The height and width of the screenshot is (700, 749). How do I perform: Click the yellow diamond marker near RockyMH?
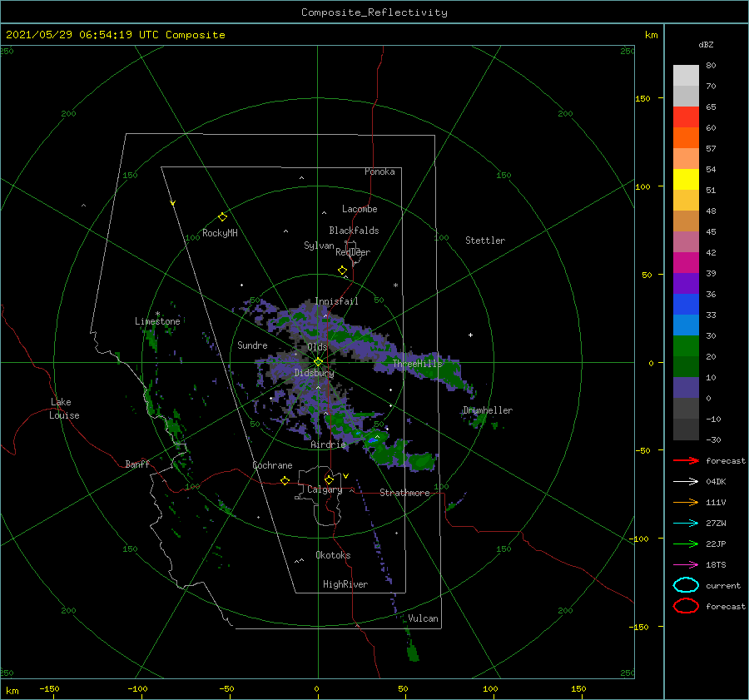tap(222, 217)
